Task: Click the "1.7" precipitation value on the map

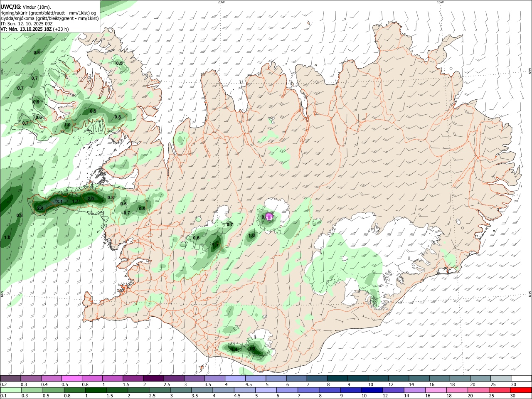Action: click(75, 202)
